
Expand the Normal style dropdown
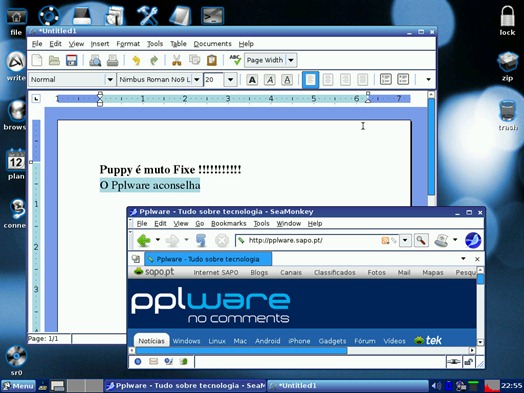click(x=110, y=80)
